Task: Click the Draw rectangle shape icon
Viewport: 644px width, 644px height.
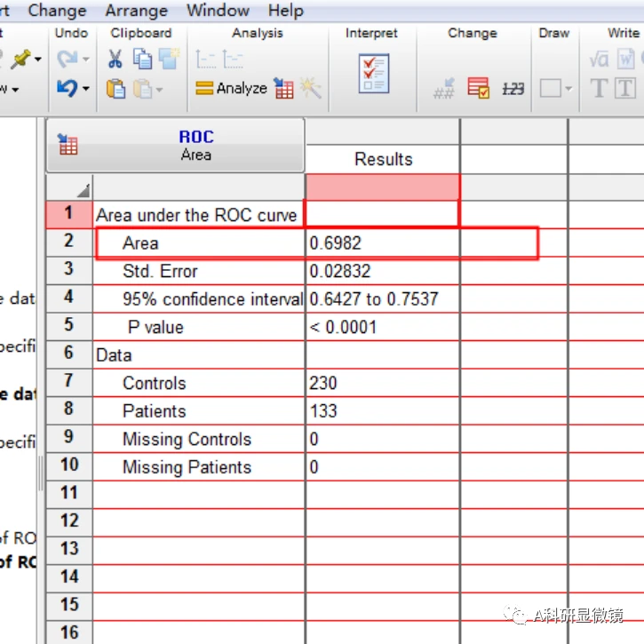Action: pos(551,88)
